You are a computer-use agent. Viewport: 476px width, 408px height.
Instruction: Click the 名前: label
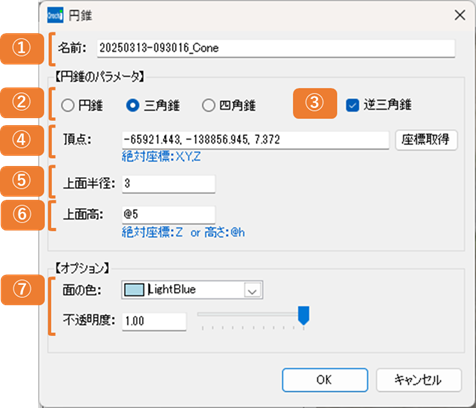click(72, 48)
